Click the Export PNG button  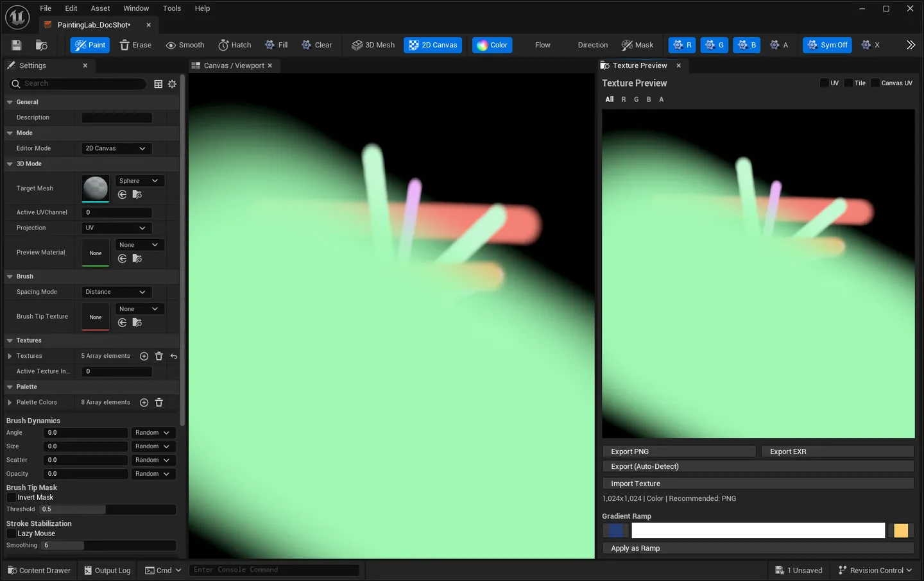click(679, 451)
